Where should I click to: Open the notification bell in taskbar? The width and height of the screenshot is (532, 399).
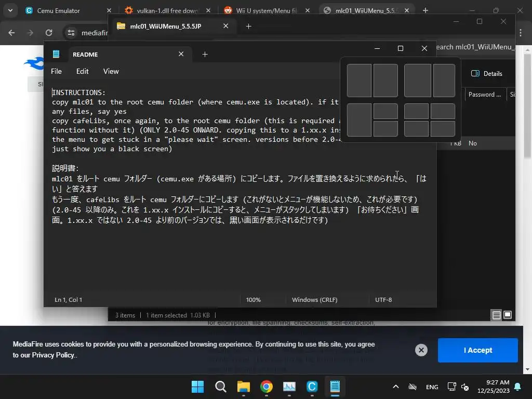[x=517, y=387]
